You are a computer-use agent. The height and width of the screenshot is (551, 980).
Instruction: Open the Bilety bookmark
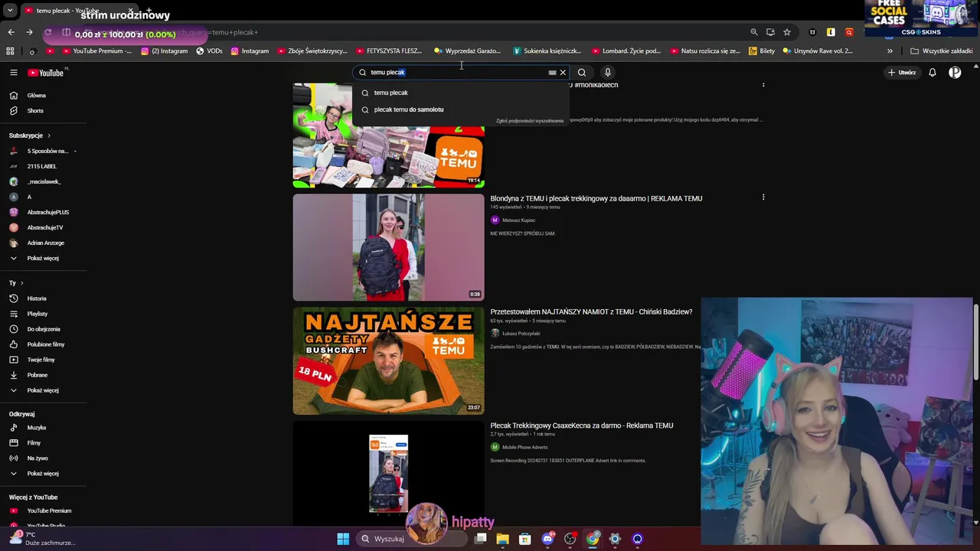[762, 51]
